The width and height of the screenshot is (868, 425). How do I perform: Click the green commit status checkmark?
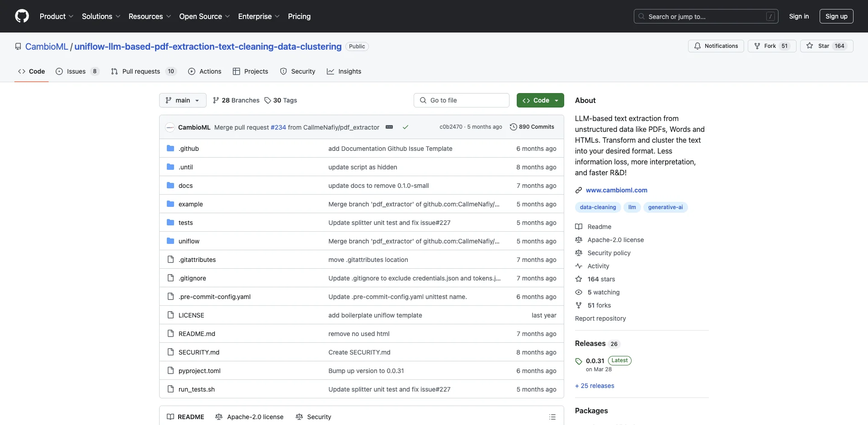pyautogui.click(x=406, y=127)
